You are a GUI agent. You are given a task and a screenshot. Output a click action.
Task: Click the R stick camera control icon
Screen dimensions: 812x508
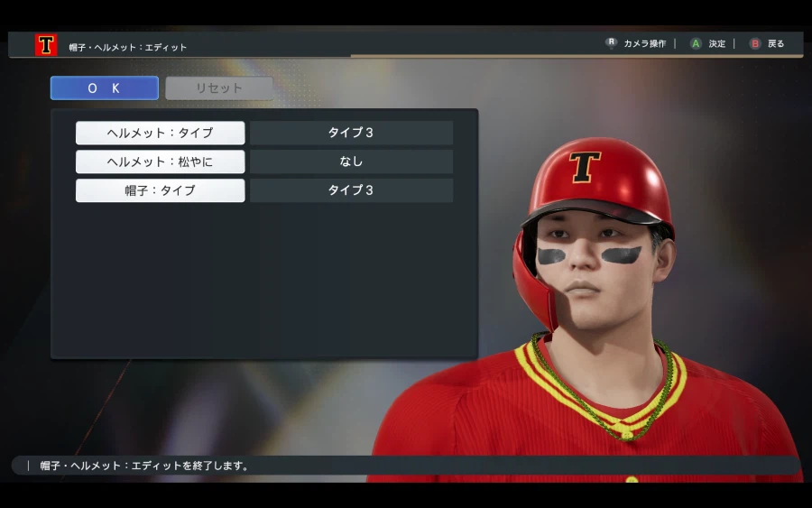pyautogui.click(x=612, y=43)
